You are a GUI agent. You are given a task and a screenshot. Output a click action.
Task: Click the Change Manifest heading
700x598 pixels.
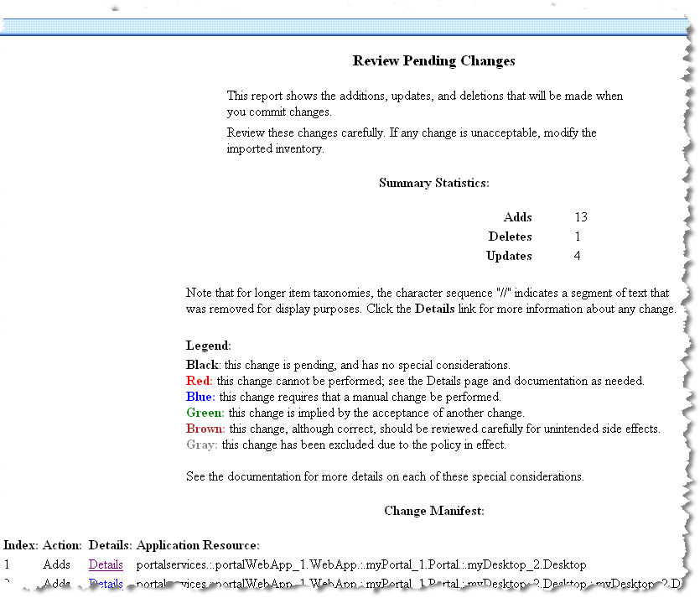click(434, 511)
